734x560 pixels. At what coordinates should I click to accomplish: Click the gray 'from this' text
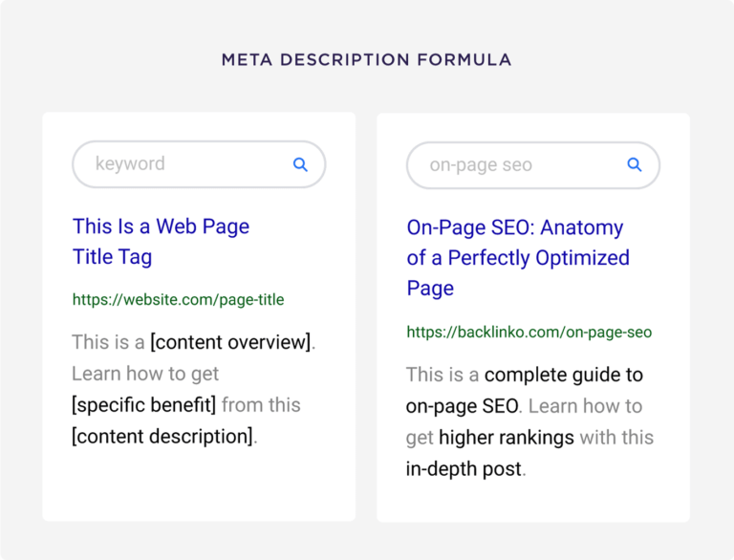click(261, 404)
